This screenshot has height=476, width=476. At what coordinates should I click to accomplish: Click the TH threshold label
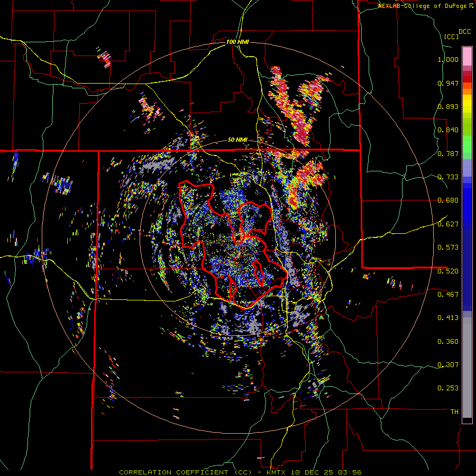454,412
